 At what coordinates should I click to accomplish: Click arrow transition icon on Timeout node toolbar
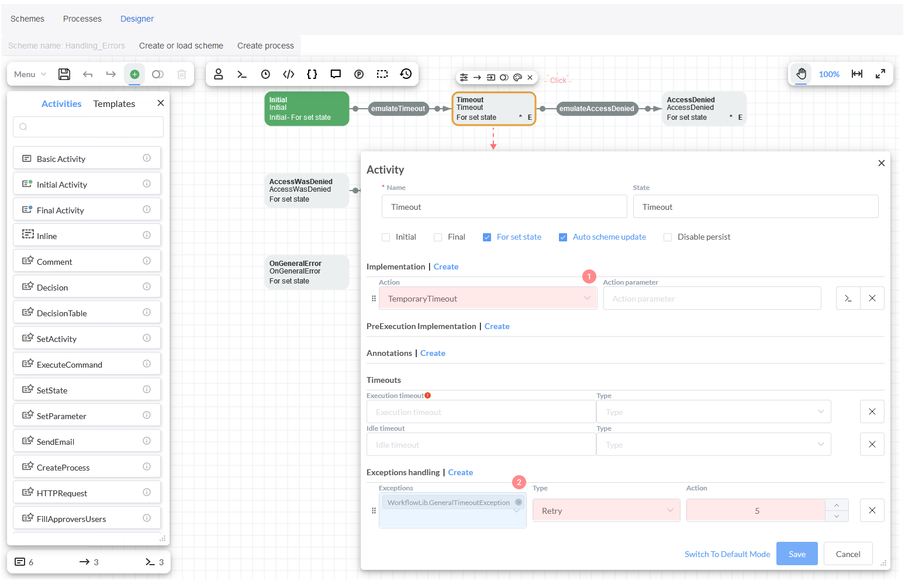[477, 77]
